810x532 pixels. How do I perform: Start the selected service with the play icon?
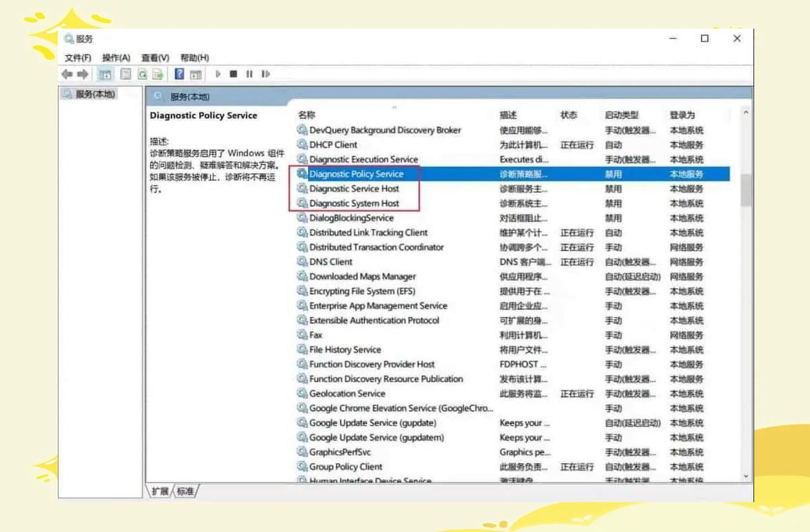point(219,72)
